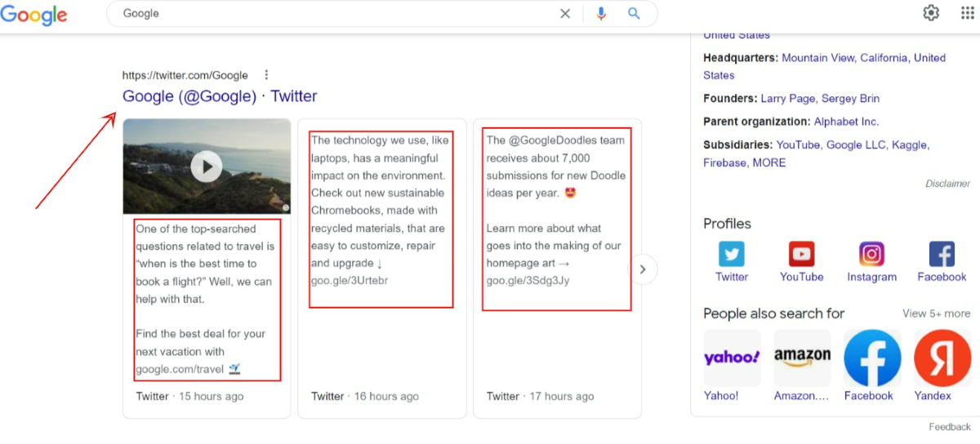Click the blue search magnifier icon

pyautogui.click(x=634, y=14)
